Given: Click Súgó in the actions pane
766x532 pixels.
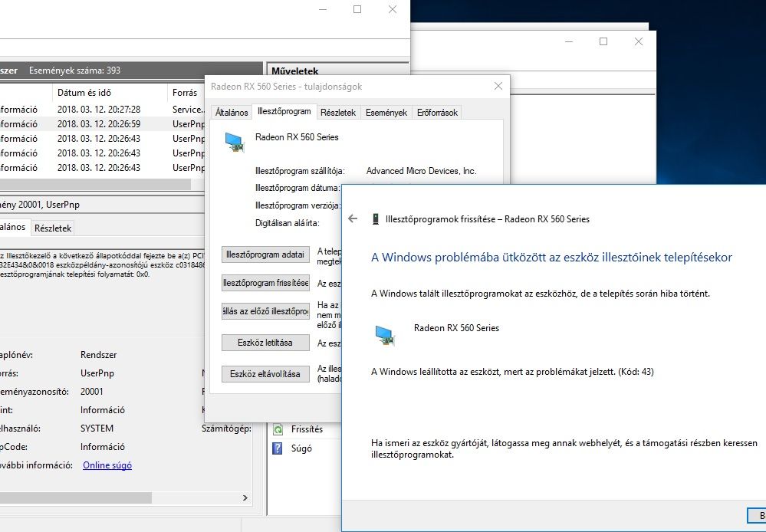Looking at the screenshot, I should [x=301, y=448].
